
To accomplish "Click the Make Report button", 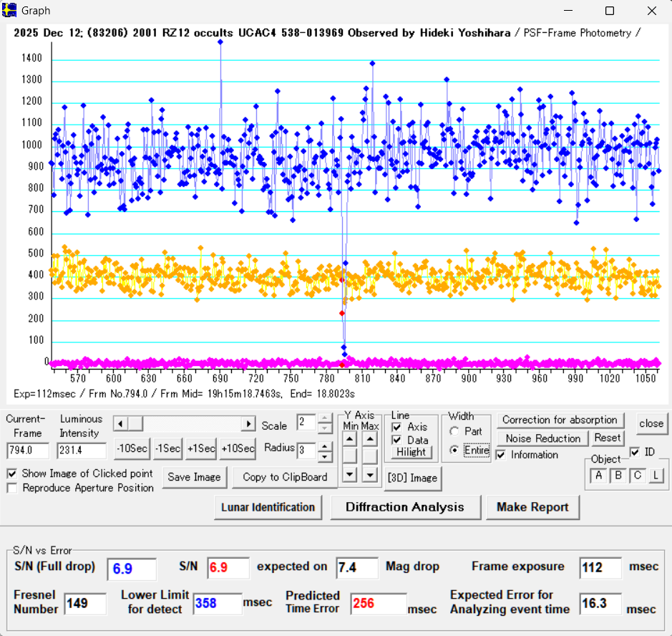I will (x=532, y=507).
